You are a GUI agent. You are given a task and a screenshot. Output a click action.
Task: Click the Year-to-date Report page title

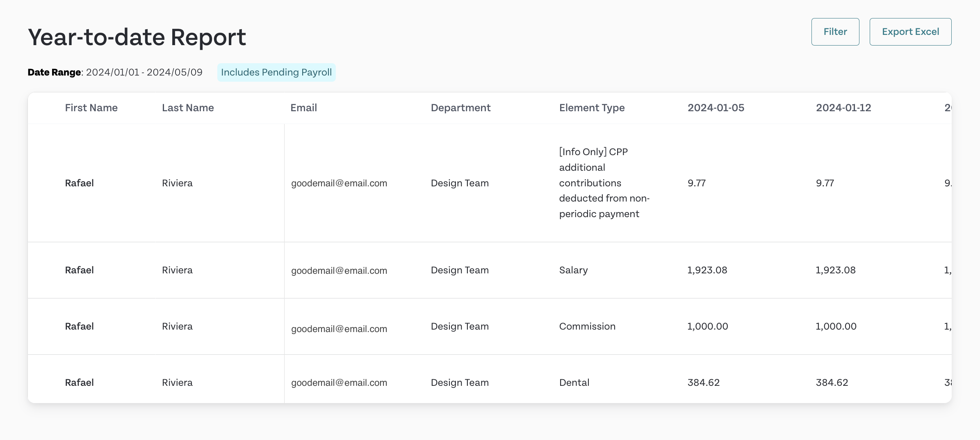coord(137,37)
